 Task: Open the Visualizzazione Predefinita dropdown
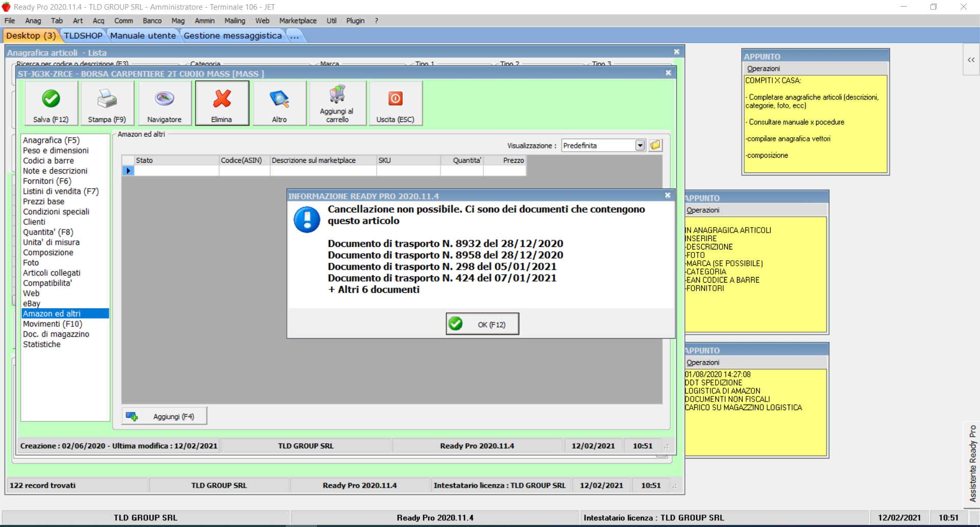(641, 145)
